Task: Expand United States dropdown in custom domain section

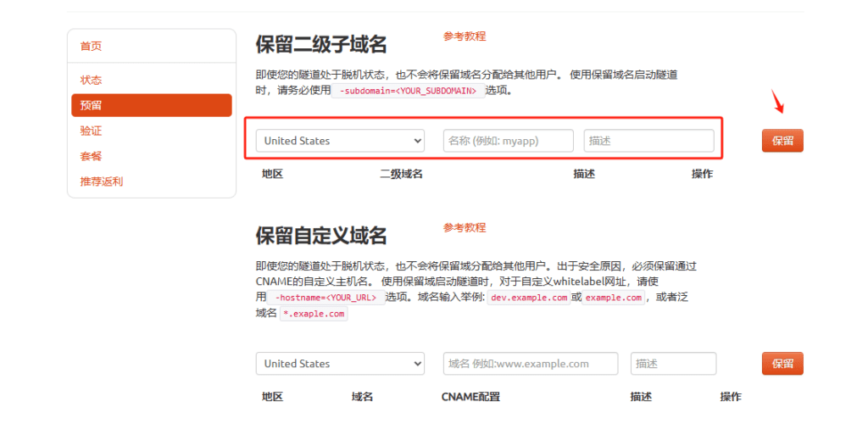Action: pos(340,364)
